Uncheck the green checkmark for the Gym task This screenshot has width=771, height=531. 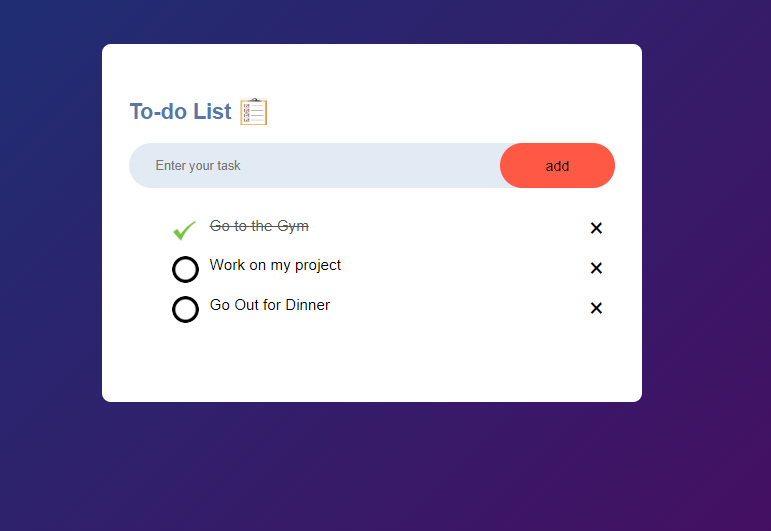tap(185, 230)
